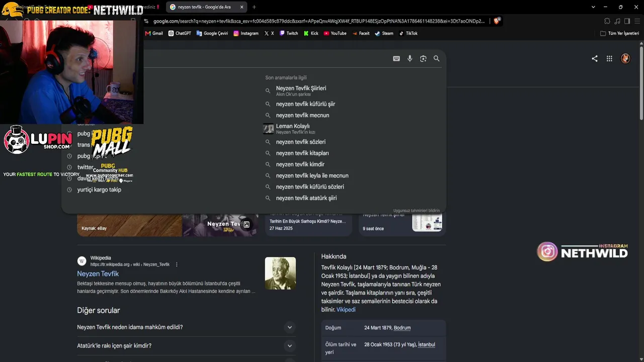Image resolution: width=644 pixels, height=362 pixels.
Task: Open the ChatGPT bookmark
Action: pos(180,33)
